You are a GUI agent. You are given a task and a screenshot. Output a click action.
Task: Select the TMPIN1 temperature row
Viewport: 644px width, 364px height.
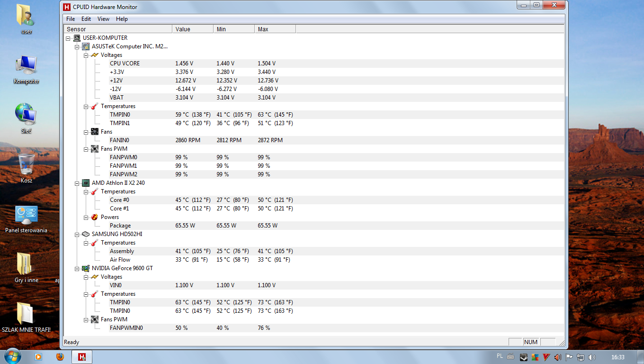[x=336, y=123]
